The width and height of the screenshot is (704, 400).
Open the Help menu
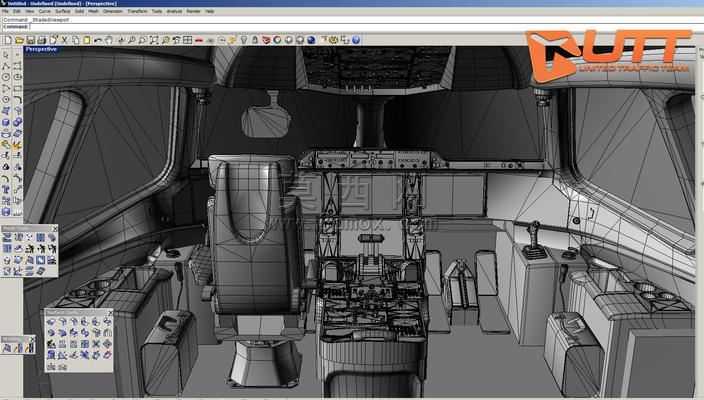click(x=209, y=11)
